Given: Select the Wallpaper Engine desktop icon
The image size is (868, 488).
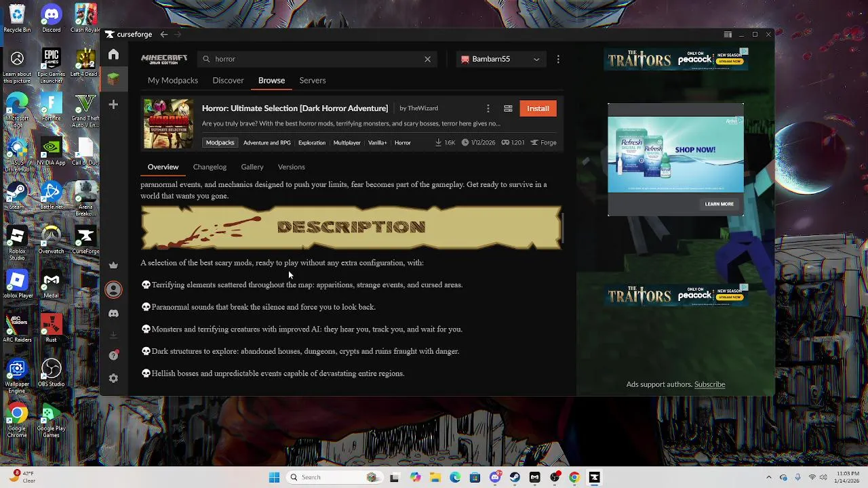Looking at the screenshot, I should pyautogui.click(x=17, y=375).
